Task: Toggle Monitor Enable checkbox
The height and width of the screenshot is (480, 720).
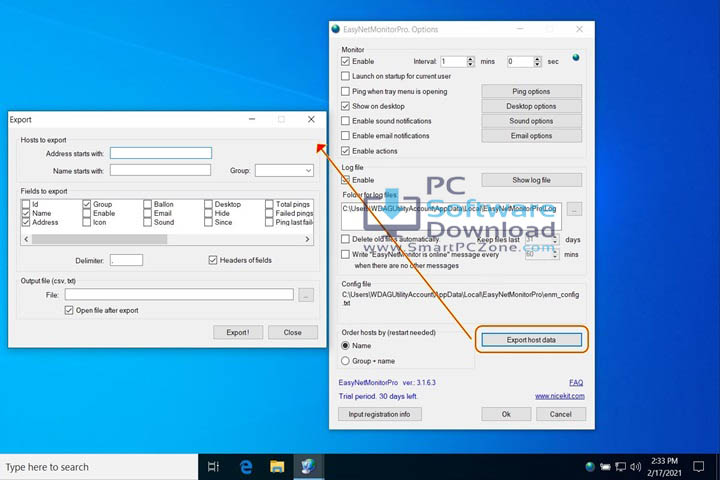Action: (345, 61)
